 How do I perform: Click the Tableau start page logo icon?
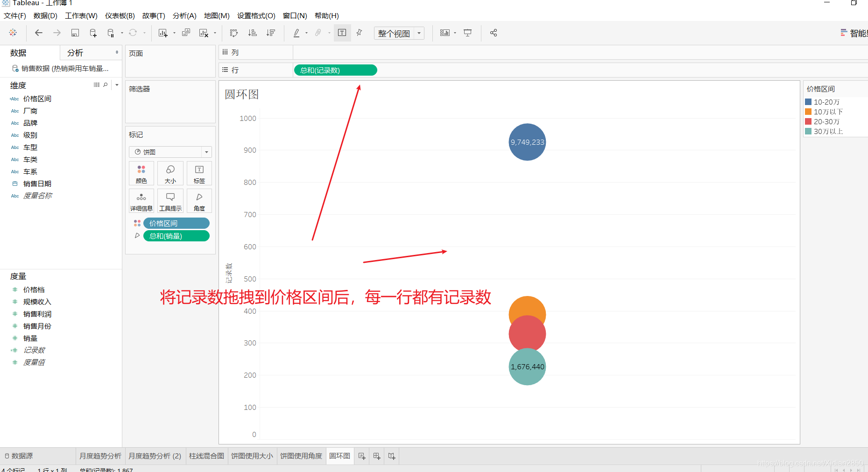point(13,33)
